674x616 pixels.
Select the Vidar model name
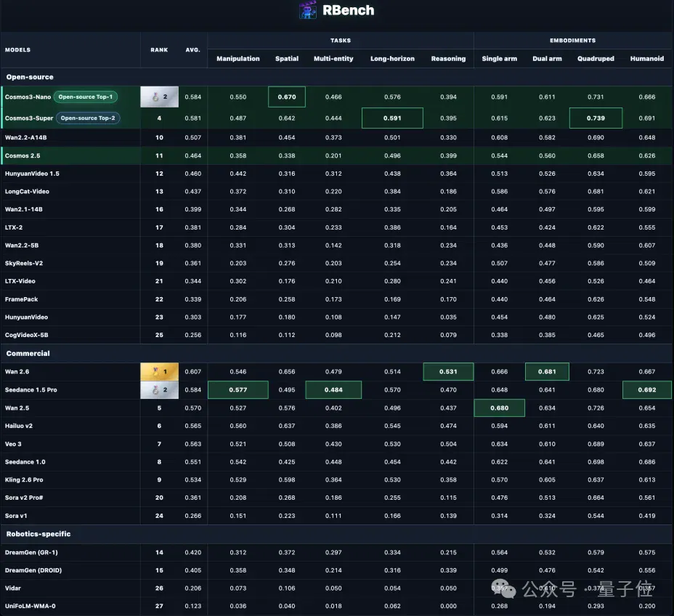pos(13,588)
